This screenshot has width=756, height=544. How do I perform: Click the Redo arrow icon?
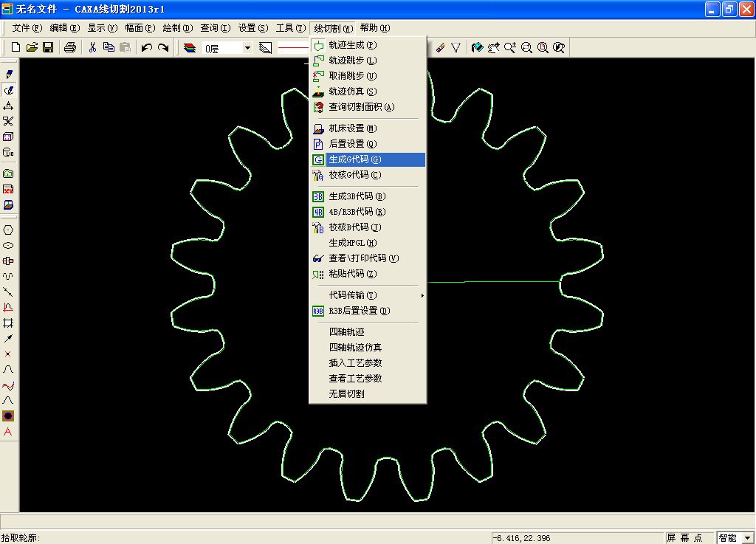click(163, 47)
